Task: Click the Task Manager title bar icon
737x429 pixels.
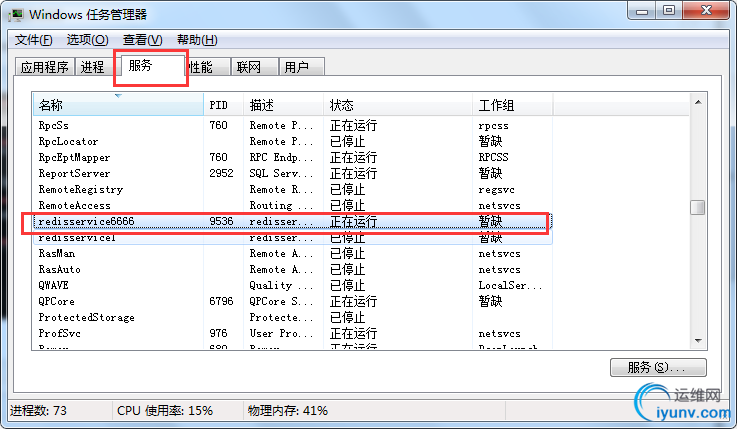Action: [x=16, y=15]
